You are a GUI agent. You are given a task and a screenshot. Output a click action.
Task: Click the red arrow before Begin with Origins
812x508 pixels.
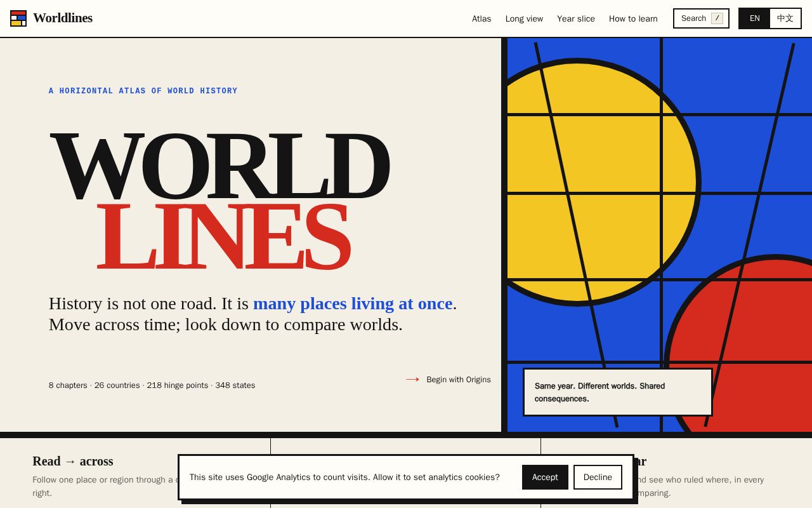click(412, 380)
